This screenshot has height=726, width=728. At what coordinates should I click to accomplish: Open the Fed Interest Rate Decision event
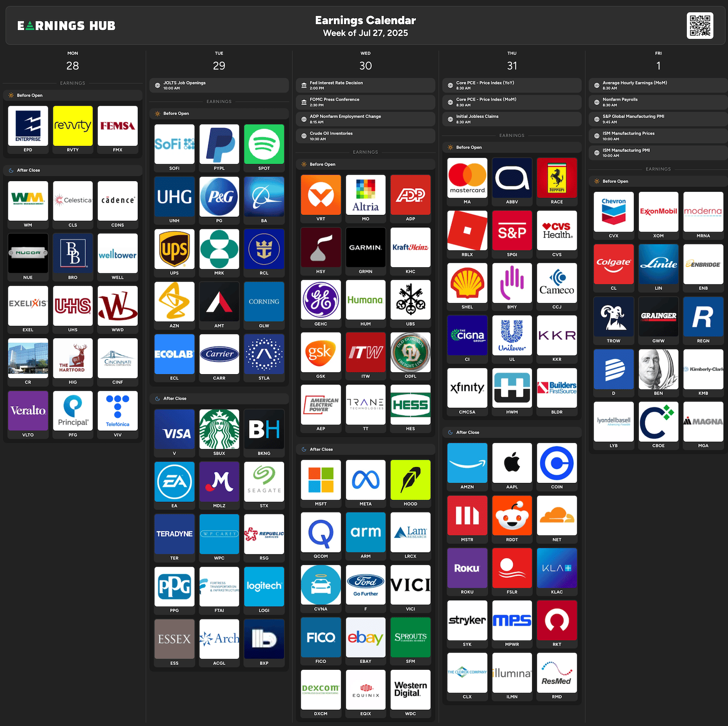point(365,86)
